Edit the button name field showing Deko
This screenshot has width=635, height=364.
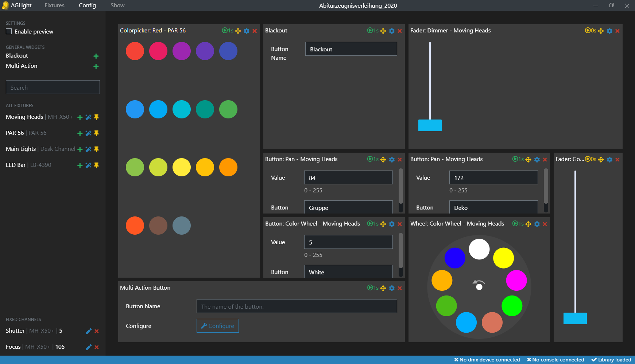click(x=493, y=207)
